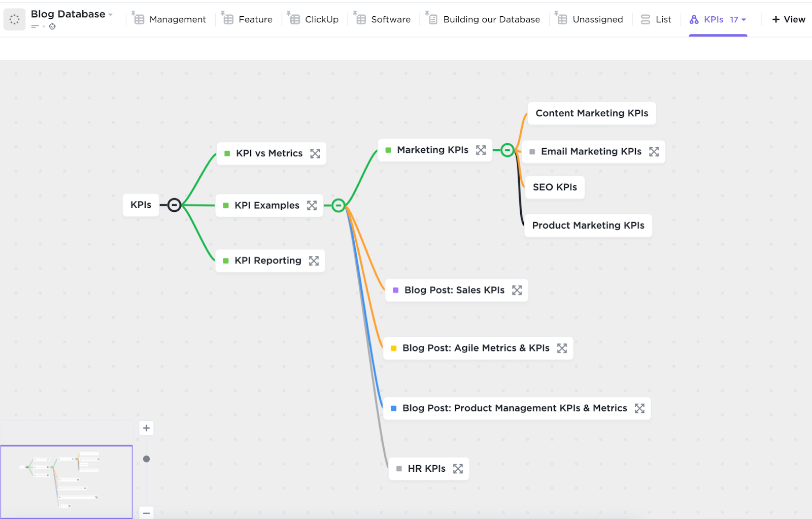
Task: Select the Marketing KPIs node
Action: click(435, 150)
